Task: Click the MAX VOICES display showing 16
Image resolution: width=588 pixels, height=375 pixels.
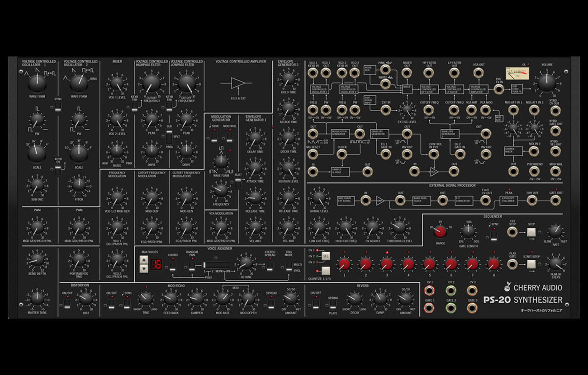Action: pos(156,264)
